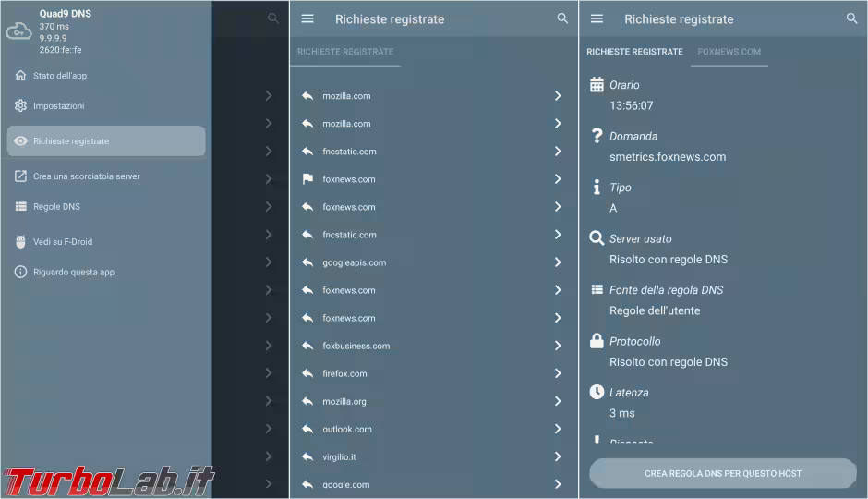Image resolution: width=868 pixels, height=499 pixels.
Task: Click the padlock icon beside Protocollo
Action: 597,341
